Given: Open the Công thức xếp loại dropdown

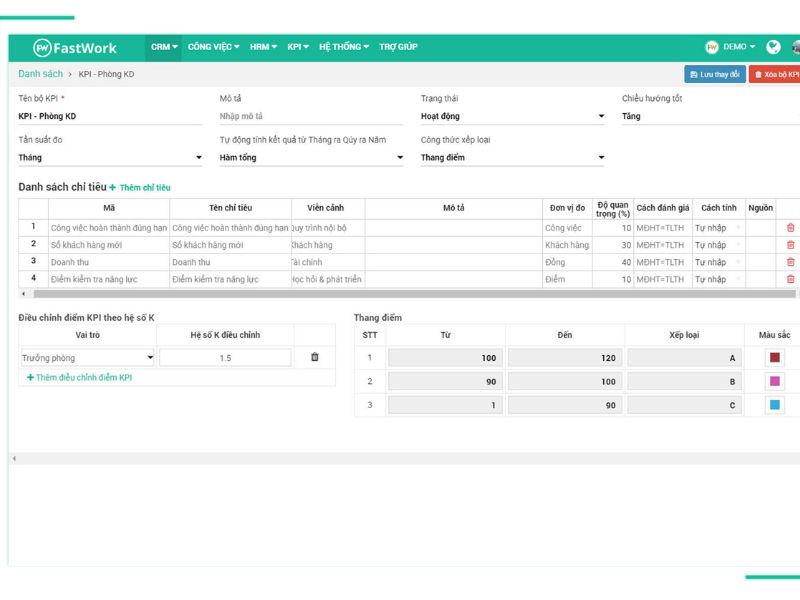Looking at the screenshot, I should (x=601, y=158).
